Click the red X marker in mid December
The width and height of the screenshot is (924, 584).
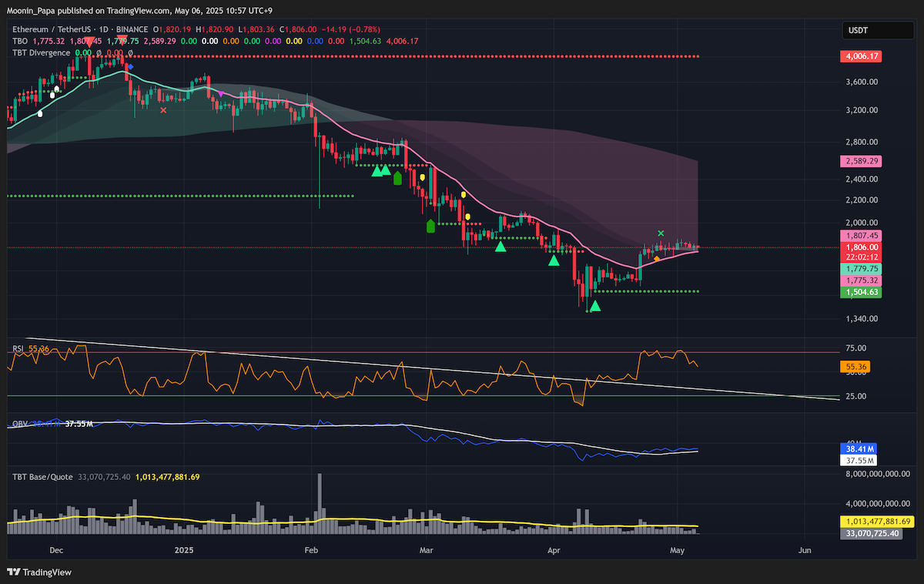coord(163,110)
